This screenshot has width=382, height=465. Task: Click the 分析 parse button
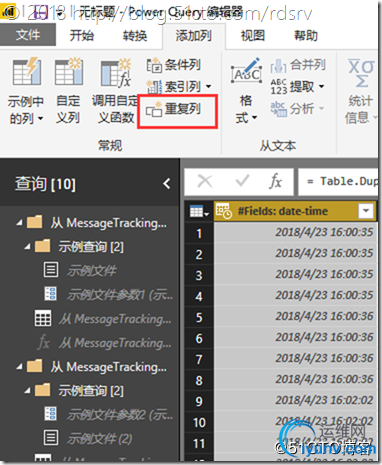[x=293, y=109]
